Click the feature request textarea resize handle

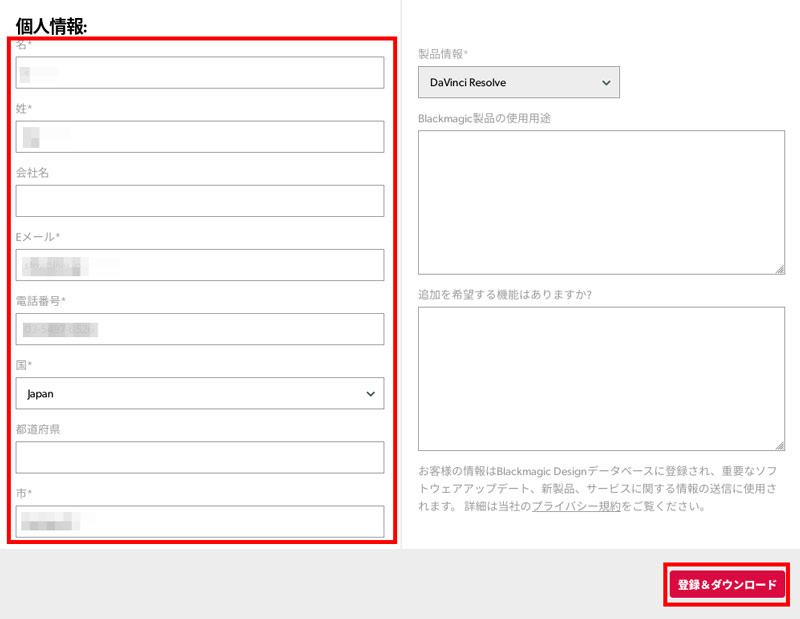click(781, 443)
